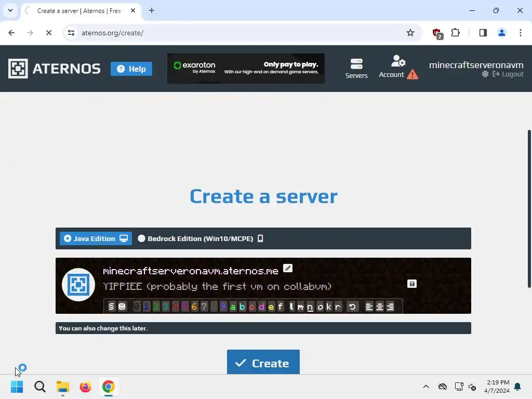Open a new browser tab
The width and height of the screenshot is (532, 399).
pos(152,10)
